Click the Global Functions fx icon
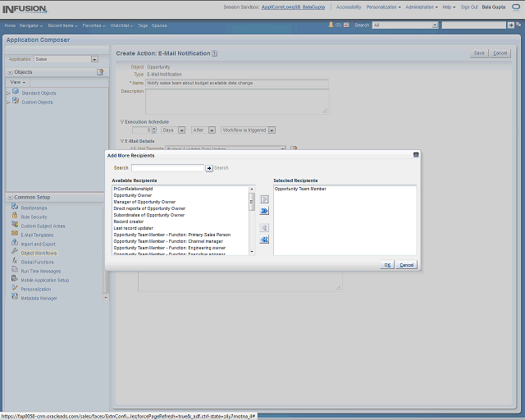The image size is (525, 420). click(x=15, y=262)
